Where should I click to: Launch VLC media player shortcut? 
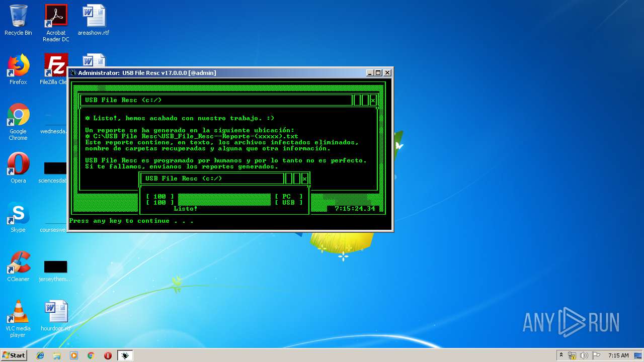point(18,319)
